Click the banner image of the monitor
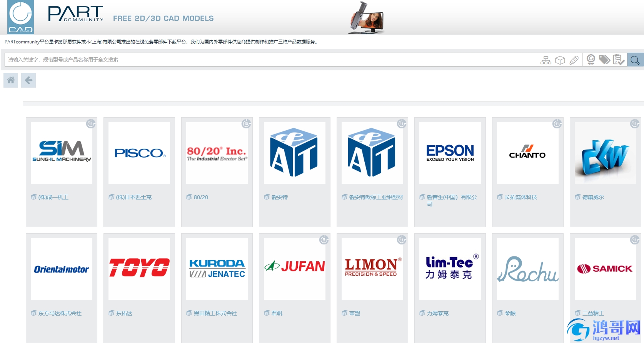 (x=367, y=18)
